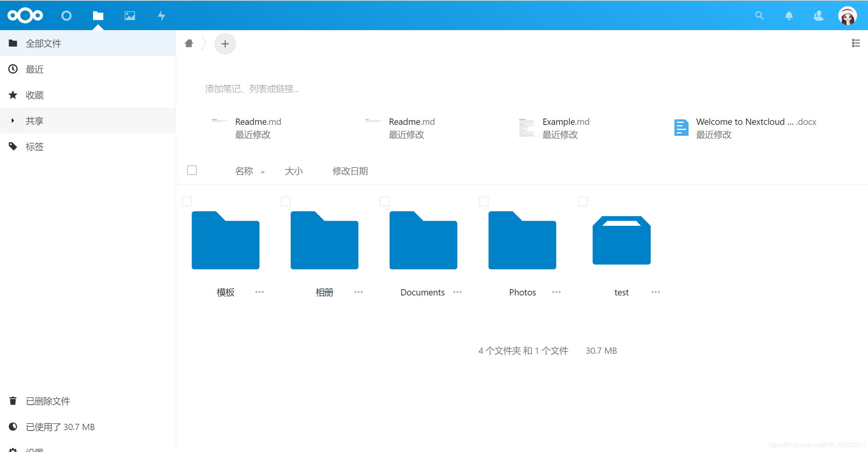Open more actions for Photos folder
The width and height of the screenshot is (868, 452).
pyautogui.click(x=556, y=292)
